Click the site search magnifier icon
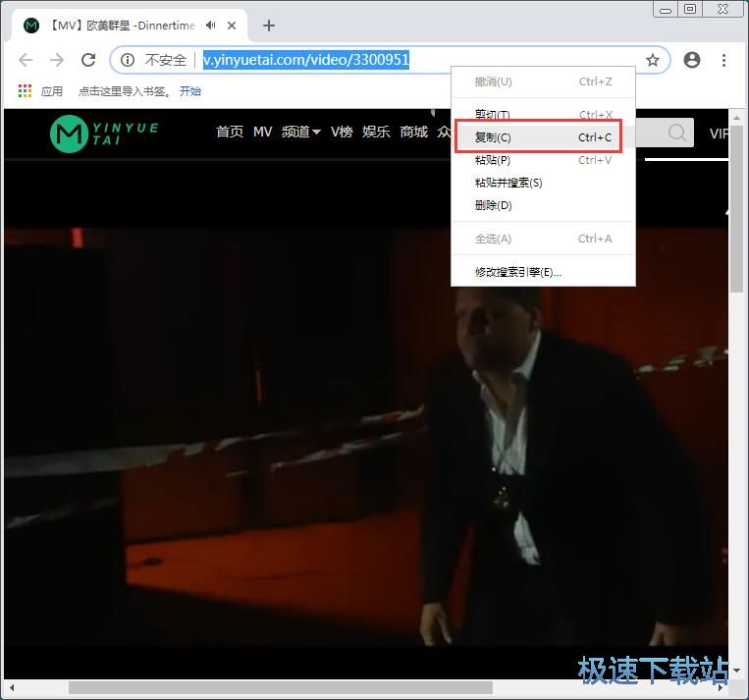 pyautogui.click(x=677, y=133)
